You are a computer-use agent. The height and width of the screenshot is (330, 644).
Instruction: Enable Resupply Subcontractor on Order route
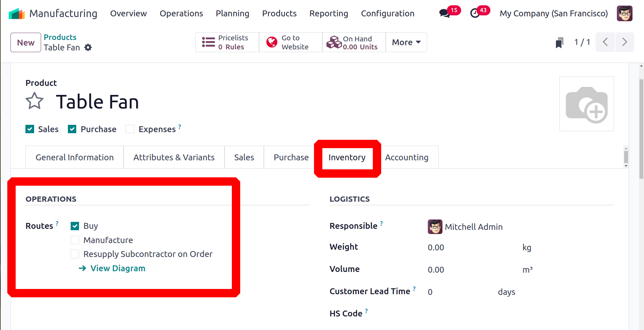tap(75, 254)
